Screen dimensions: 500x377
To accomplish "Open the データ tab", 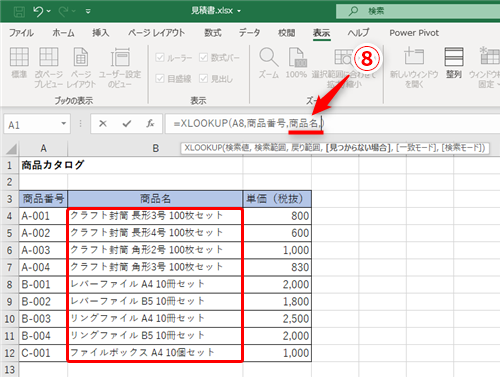I will point(249,33).
